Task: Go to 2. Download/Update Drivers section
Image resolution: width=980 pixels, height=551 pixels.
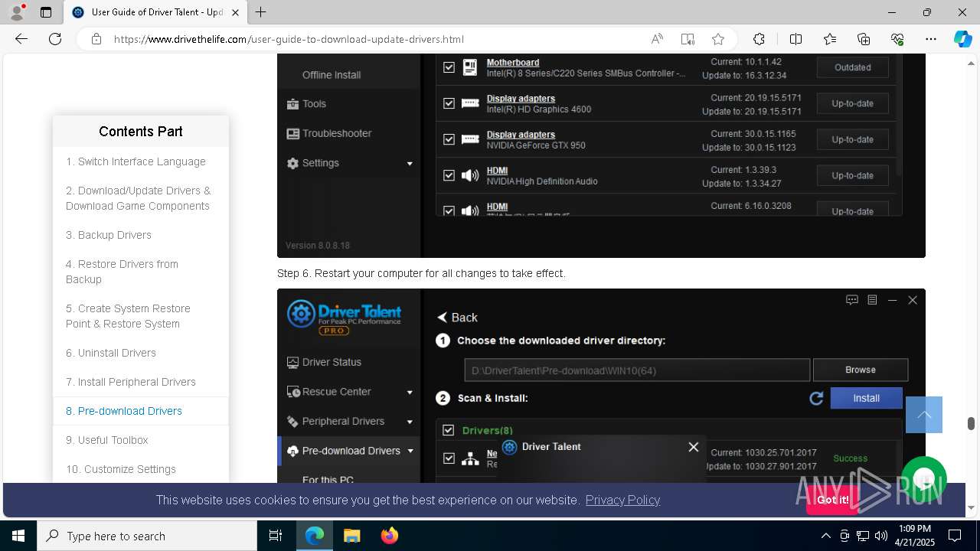Action: (x=138, y=198)
